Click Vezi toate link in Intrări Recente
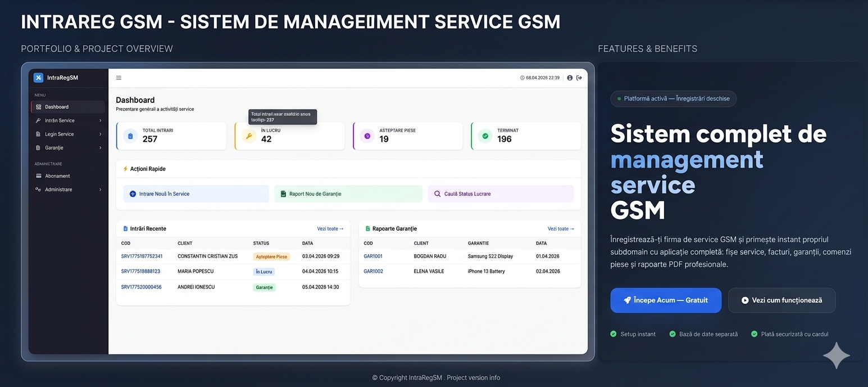The image size is (868, 387). tap(330, 229)
